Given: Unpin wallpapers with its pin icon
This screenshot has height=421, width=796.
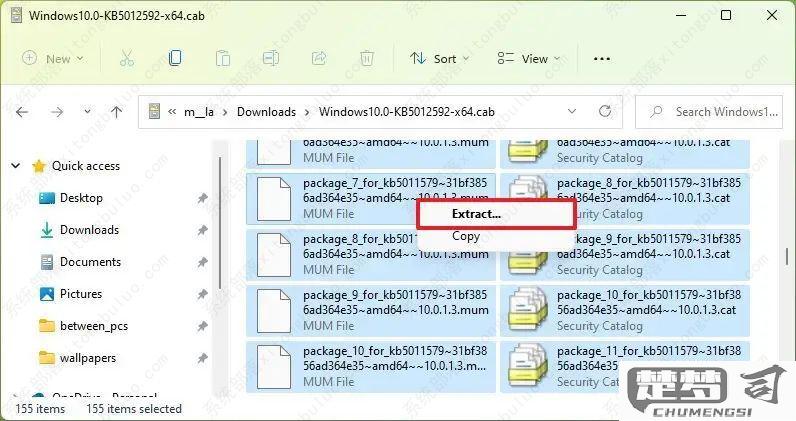Looking at the screenshot, I should [202, 359].
